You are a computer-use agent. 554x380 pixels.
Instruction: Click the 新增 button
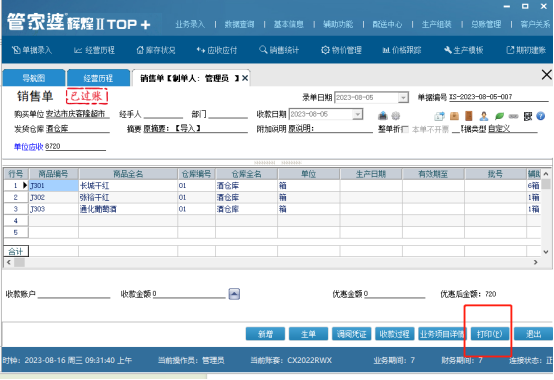(265, 334)
